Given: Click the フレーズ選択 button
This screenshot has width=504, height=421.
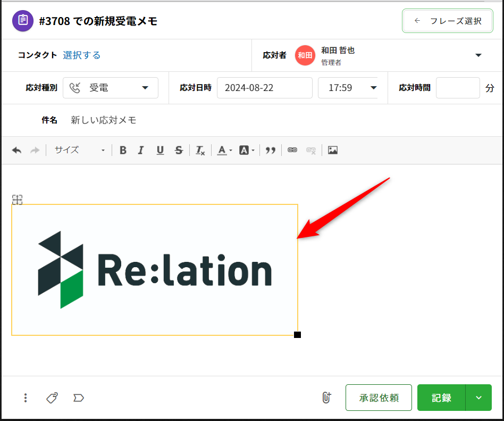Looking at the screenshot, I should click(448, 21).
